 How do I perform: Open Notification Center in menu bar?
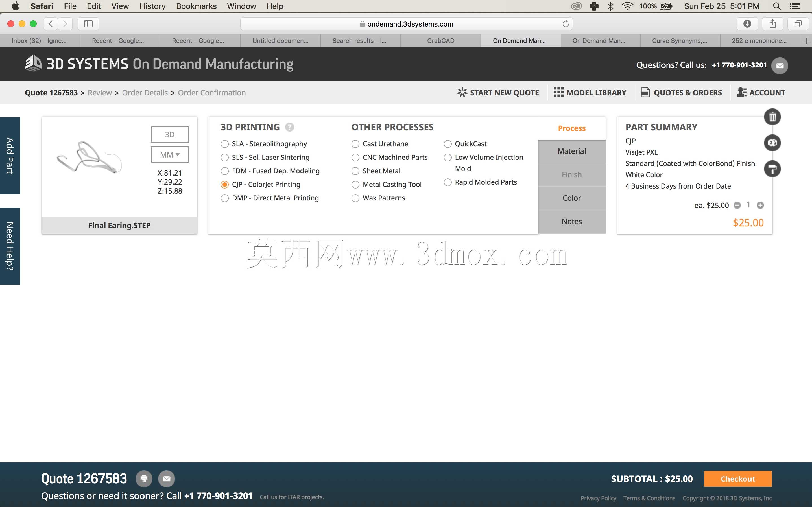coord(795,6)
